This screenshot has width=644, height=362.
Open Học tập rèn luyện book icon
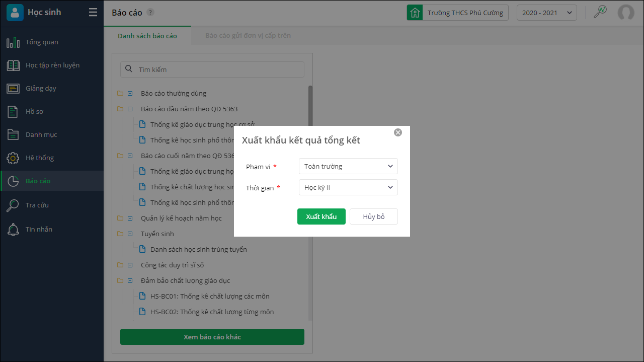pos(13,65)
